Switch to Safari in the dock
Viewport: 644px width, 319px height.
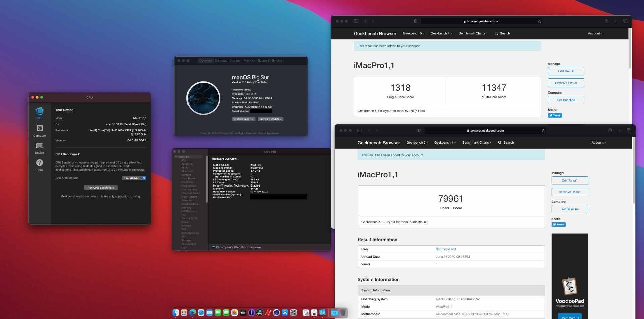(x=201, y=313)
